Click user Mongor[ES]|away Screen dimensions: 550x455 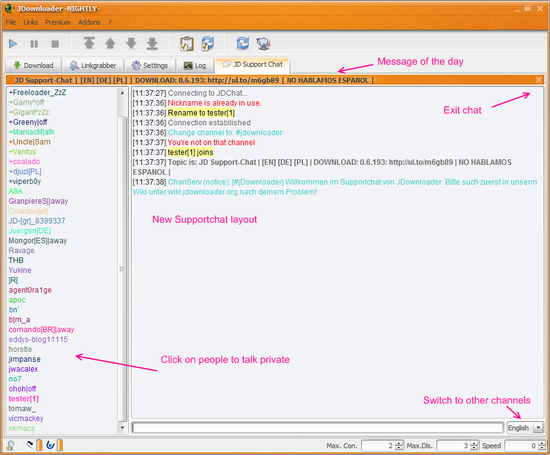(38, 241)
